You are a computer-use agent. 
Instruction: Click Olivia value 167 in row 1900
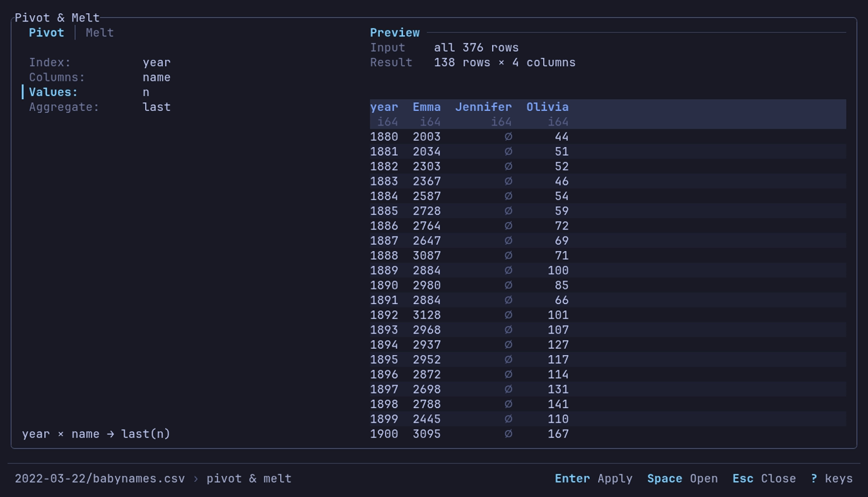(x=558, y=434)
